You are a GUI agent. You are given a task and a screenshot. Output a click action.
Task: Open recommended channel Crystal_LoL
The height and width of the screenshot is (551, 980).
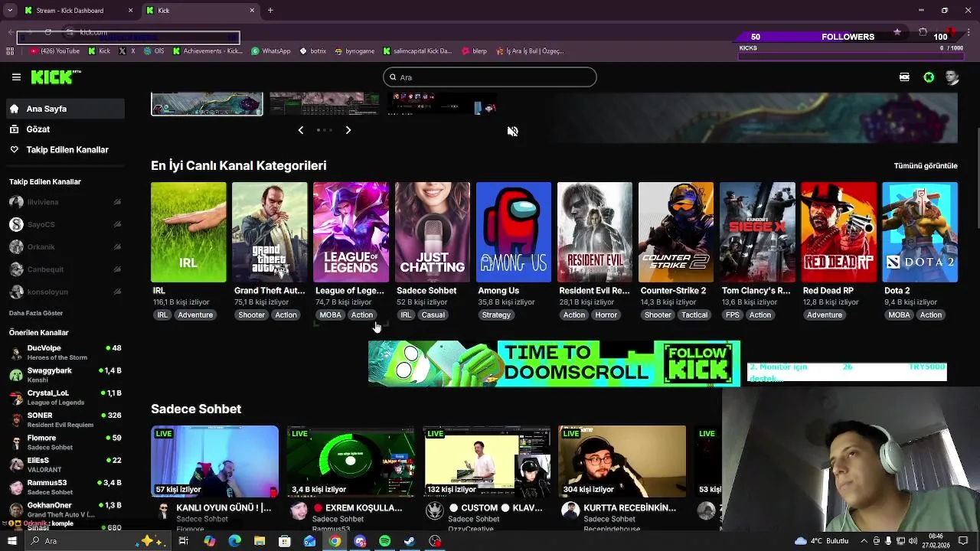click(x=64, y=397)
